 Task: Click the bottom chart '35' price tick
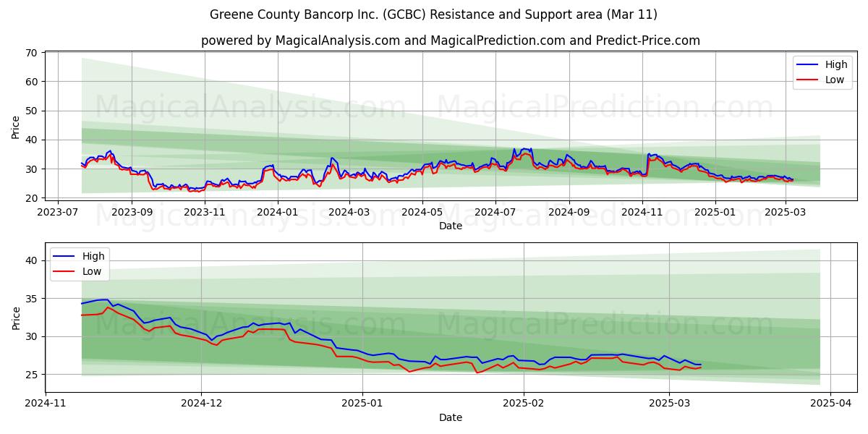coord(30,299)
